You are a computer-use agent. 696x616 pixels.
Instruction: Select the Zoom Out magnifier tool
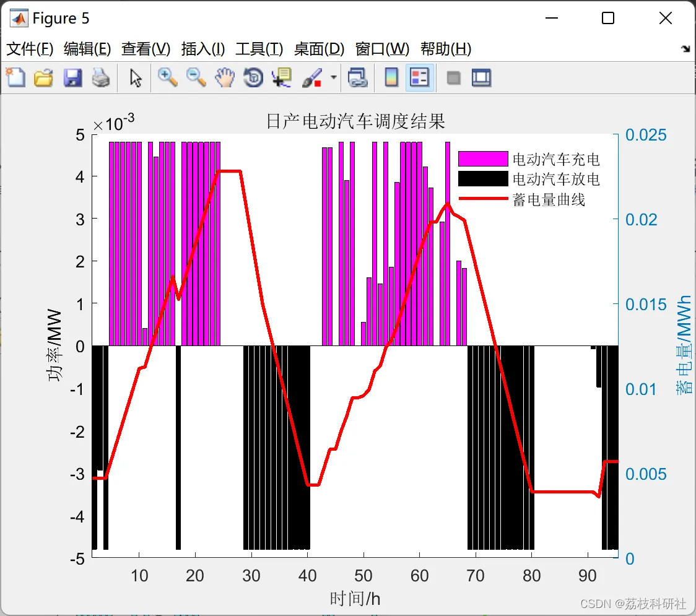(196, 77)
